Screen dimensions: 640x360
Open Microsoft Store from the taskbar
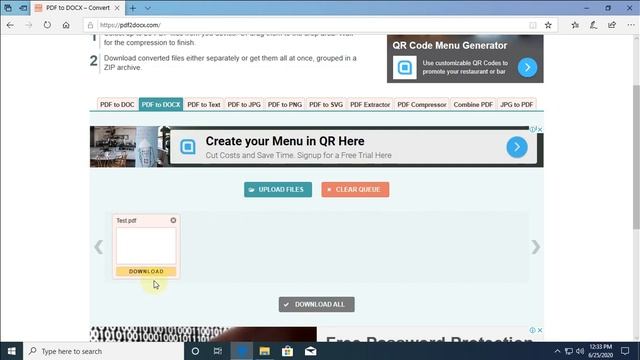pos(287,351)
